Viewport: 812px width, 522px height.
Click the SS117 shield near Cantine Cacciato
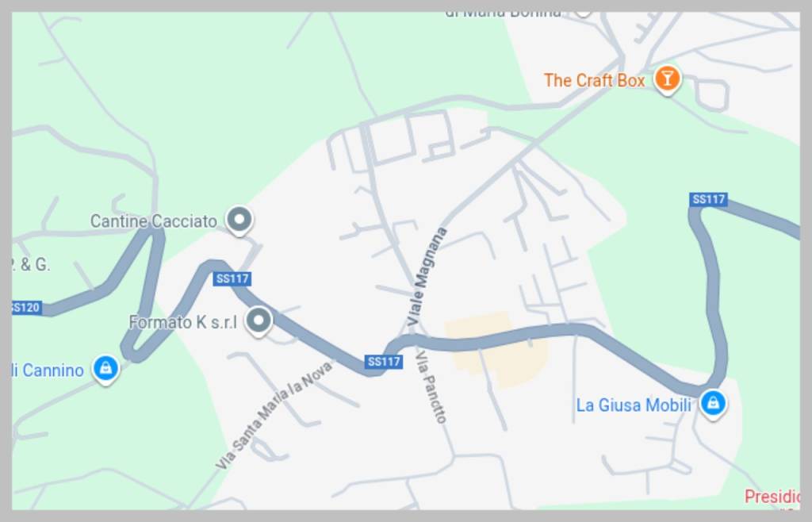click(232, 279)
